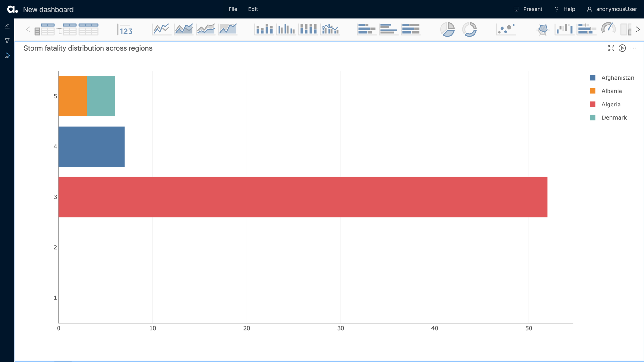Screen dimensions: 644x362
Task: Choose the scatter plot chart icon
Action: [506, 29]
